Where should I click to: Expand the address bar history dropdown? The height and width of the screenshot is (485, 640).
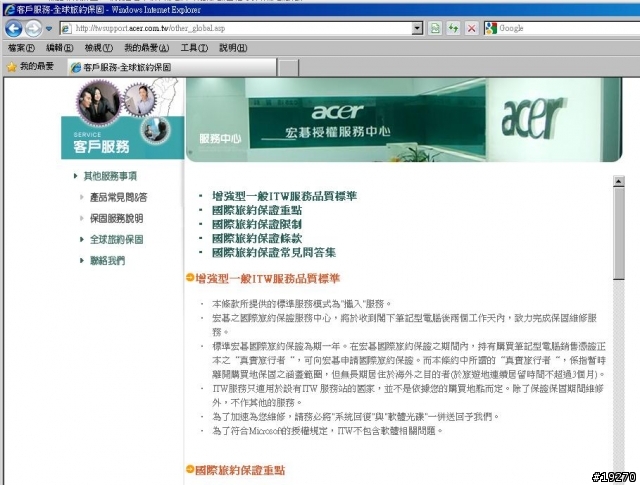click(x=417, y=28)
